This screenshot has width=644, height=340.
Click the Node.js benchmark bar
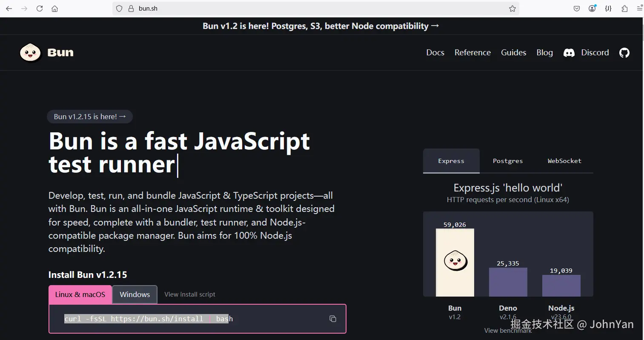(x=561, y=286)
